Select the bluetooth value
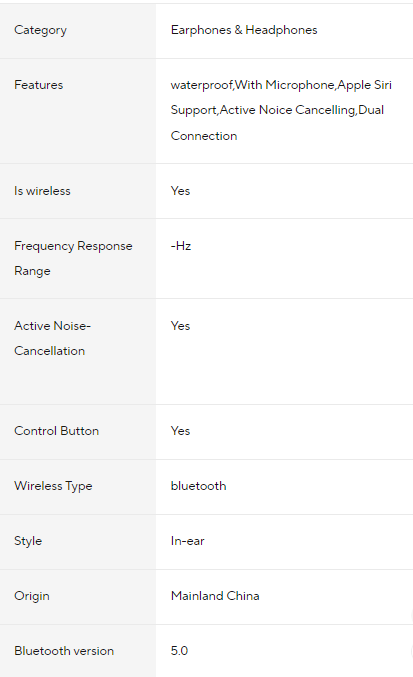 tap(199, 486)
